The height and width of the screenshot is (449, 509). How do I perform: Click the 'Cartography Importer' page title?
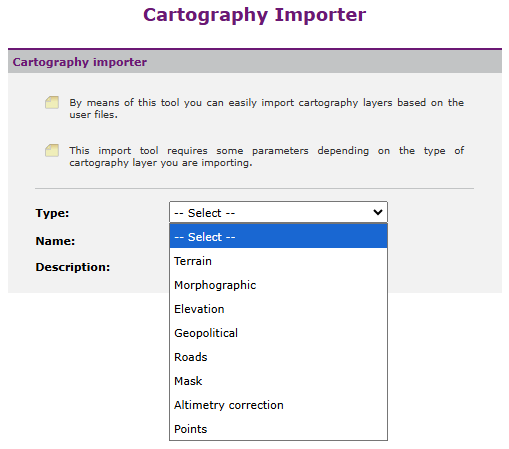(x=254, y=15)
